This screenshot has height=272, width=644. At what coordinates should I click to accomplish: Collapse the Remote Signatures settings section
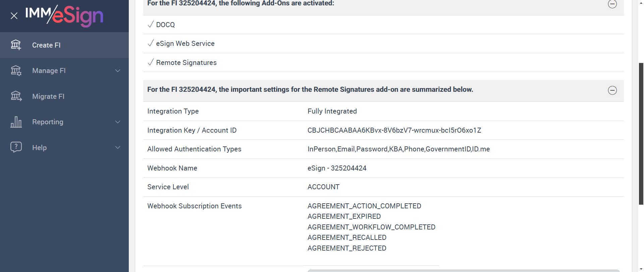[x=612, y=90]
